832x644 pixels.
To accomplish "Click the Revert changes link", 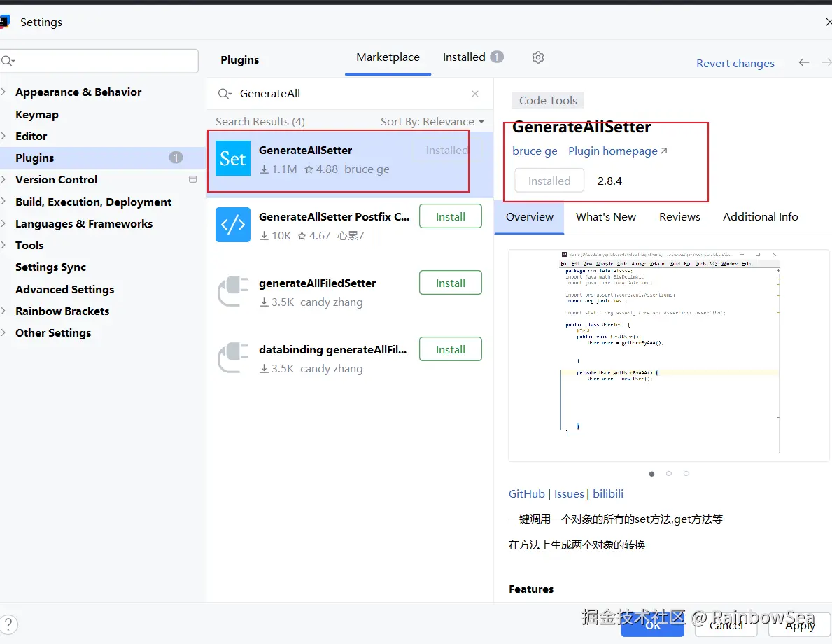I will (735, 64).
